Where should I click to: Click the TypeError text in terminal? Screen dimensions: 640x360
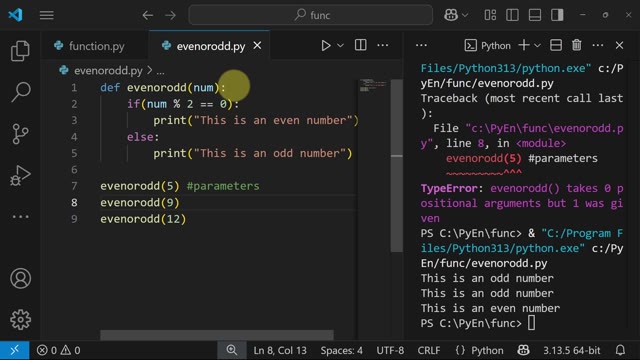(449, 188)
